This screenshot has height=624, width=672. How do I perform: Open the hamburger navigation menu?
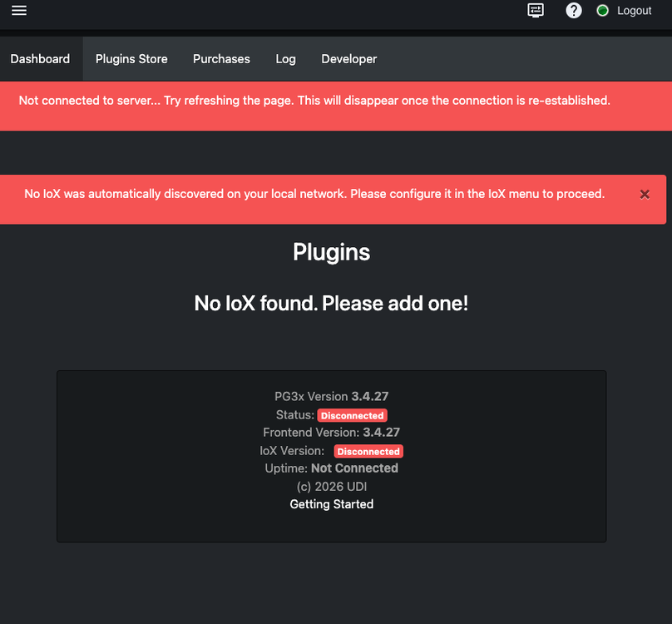(19, 10)
